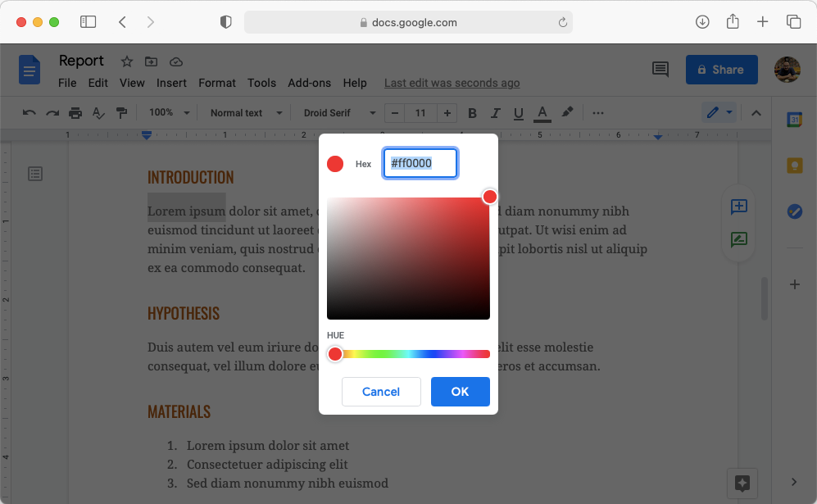Open comment history via the speech bubble icon
The width and height of the screenshot is (817, 504).
pyautogui.click(x=660, y=70)
